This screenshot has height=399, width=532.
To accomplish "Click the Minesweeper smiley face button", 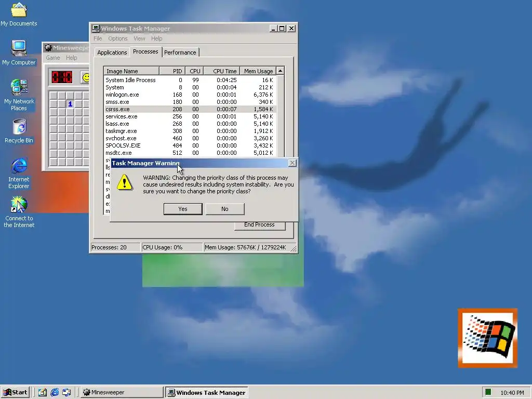I will coord(86,77).
